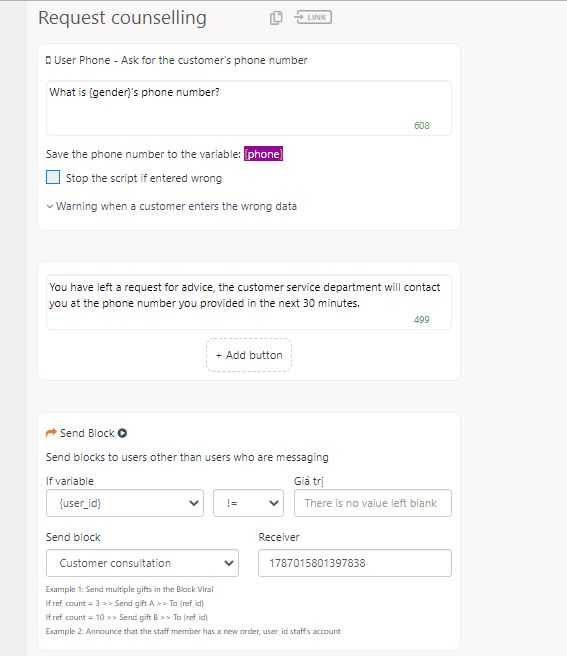Click the Receiver ID input field
The image size is (567, 656).
click(x=355, y=563)
